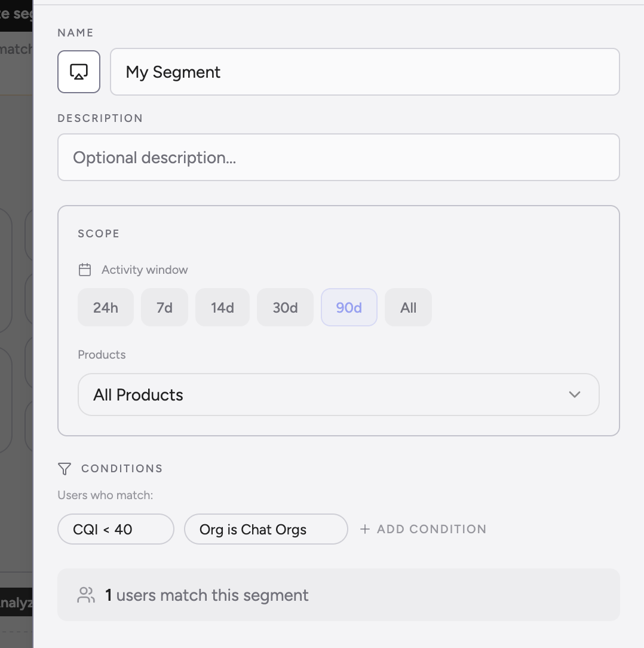Click the NAME label
The height and width of the screenshot is (648, 644).
click(x=76, y=33)
